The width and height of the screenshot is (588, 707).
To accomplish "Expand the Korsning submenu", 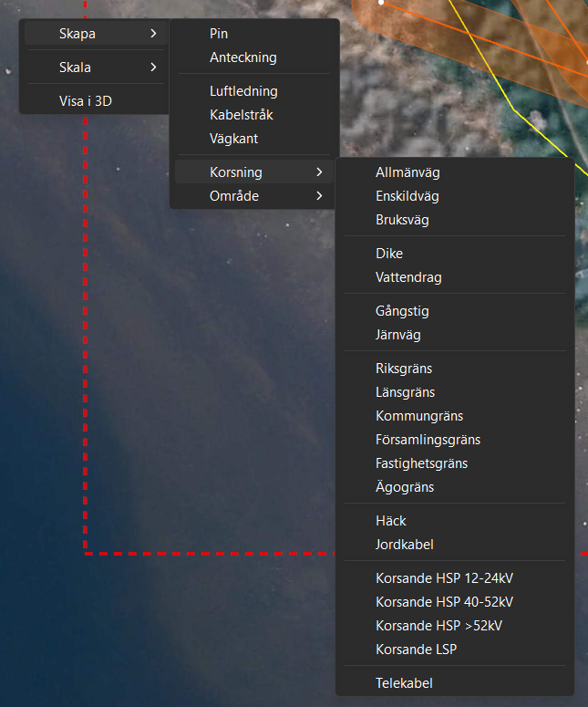I will point(254,172).
